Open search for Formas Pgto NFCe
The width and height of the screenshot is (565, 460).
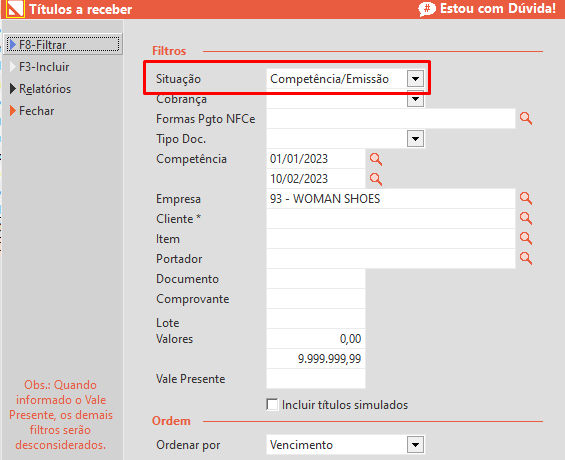(526, 118)
